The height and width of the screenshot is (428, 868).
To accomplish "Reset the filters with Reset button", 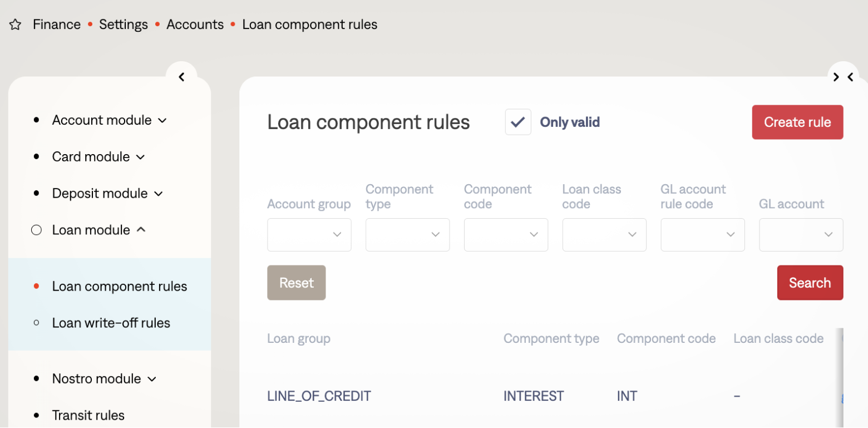I will pos(297,283).
